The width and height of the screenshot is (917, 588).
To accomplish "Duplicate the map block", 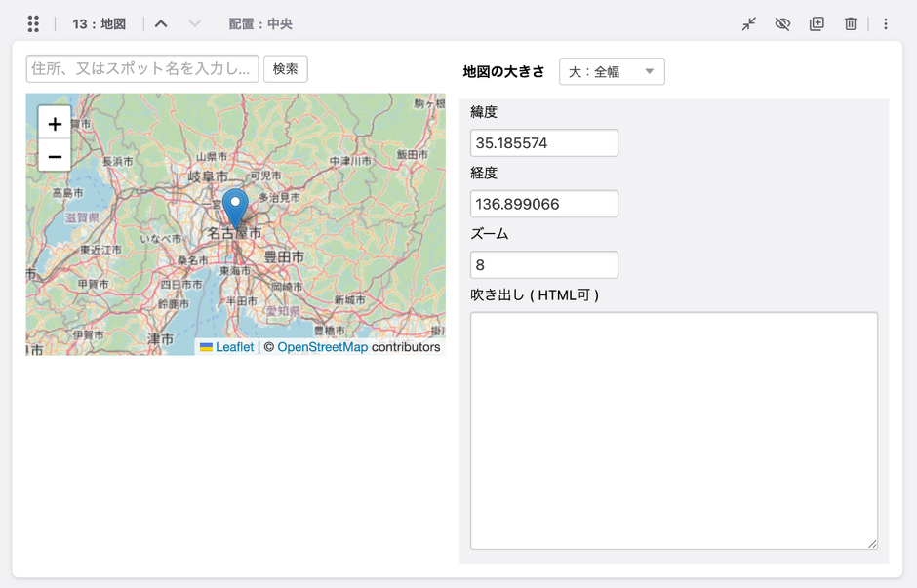I will [817, 23].
